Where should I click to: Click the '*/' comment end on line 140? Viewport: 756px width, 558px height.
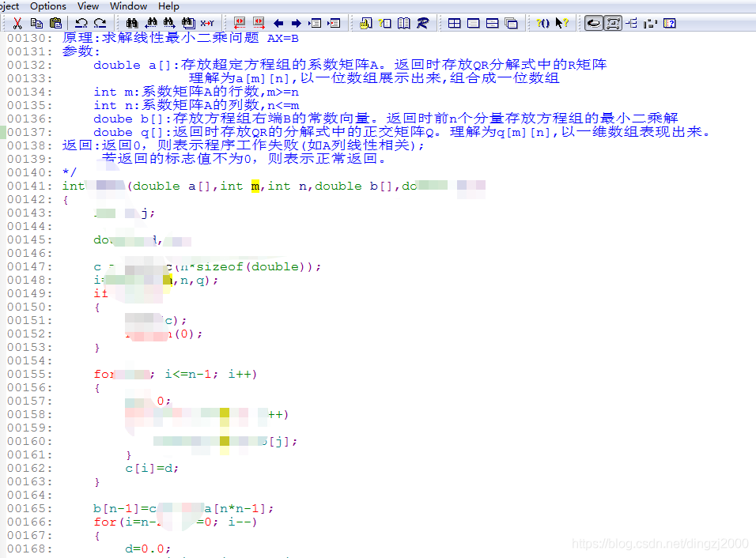pos(70,172)
